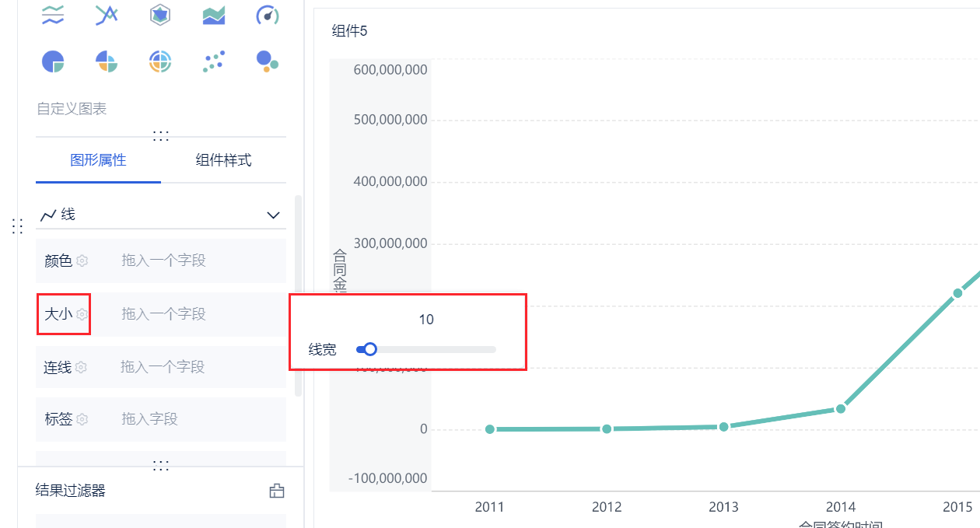Screen dimensions: 980x528
Task: Pick the multi-layer pie chart icon
Action: [160, 61]
